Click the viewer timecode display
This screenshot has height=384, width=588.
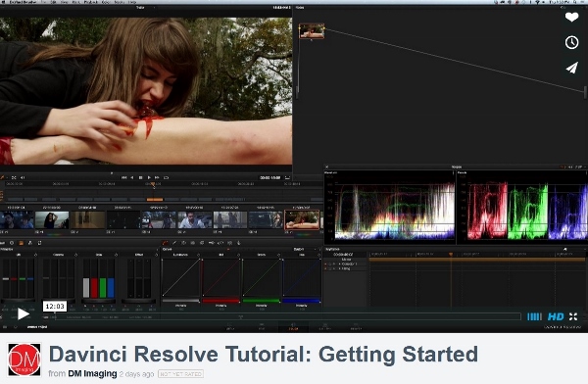(x=270, y=177)
